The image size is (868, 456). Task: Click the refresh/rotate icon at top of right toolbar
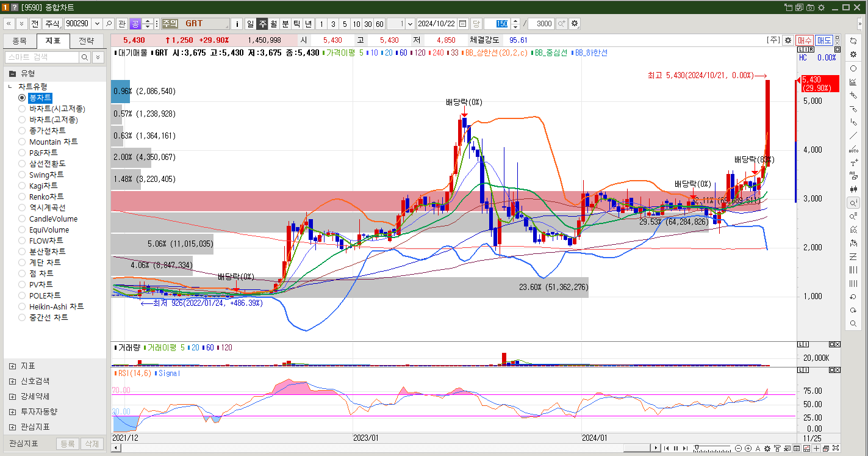[x=853, y=40]
